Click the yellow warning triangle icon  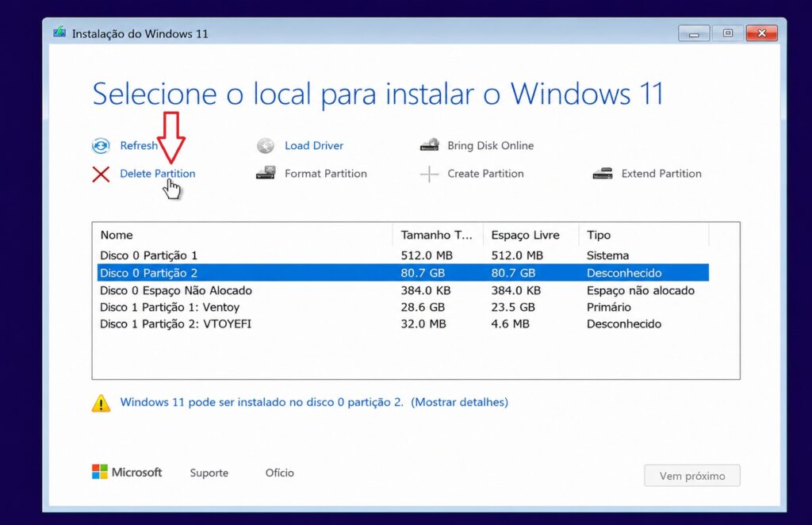101,403
